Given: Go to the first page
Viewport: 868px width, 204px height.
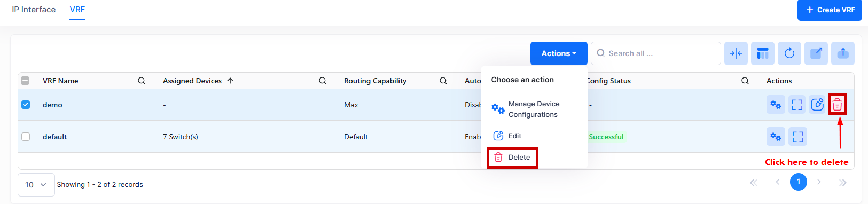Looking at the screenshot, I should (754, 183).
